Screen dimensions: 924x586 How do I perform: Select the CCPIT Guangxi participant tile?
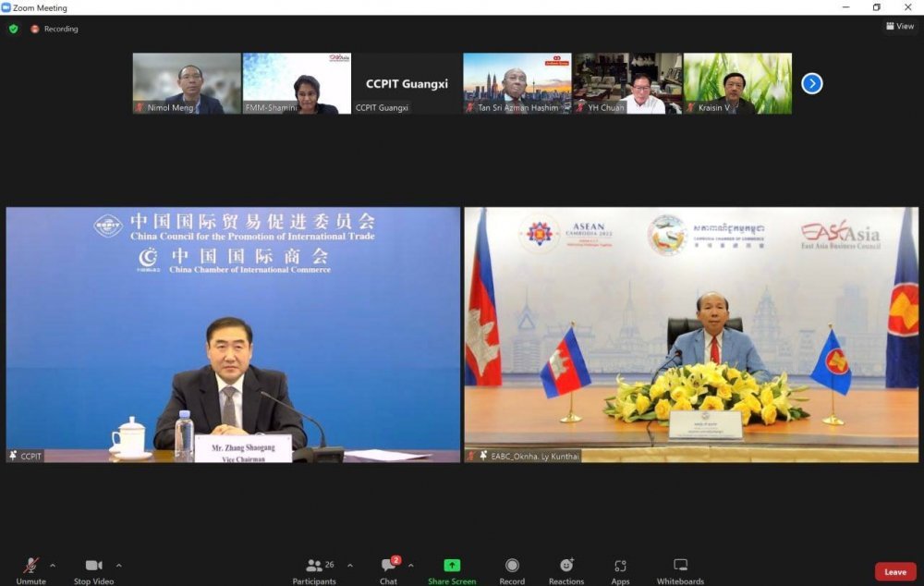(x=407, y=83)
